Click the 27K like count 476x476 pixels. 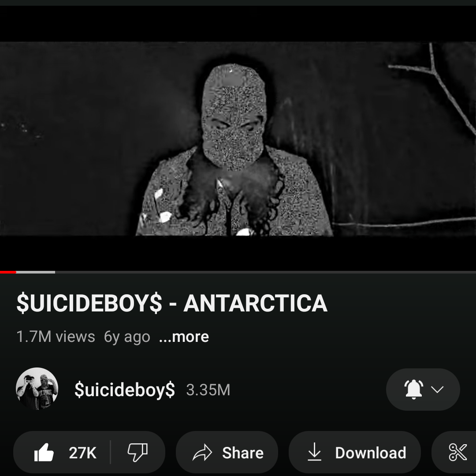pos(82,453)
